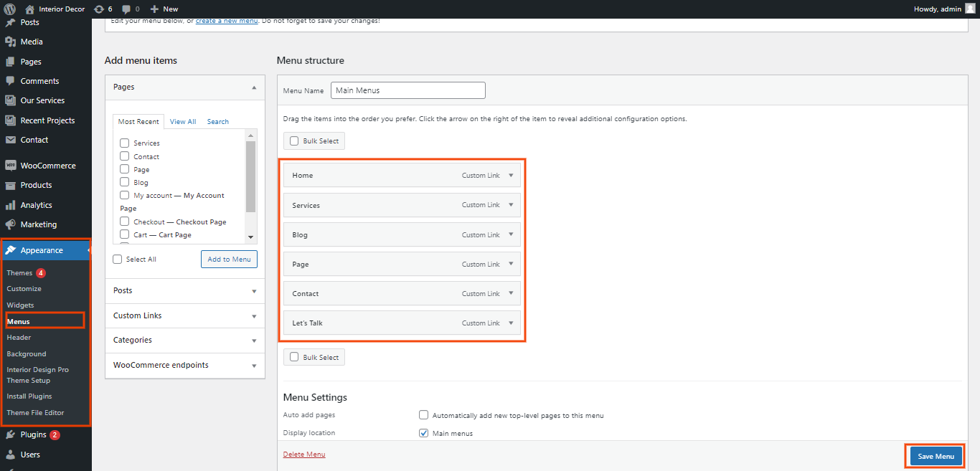Click the pages list scrollbar down arrow
The height and width of the screenshot is (471, 980).
point(250,237)
